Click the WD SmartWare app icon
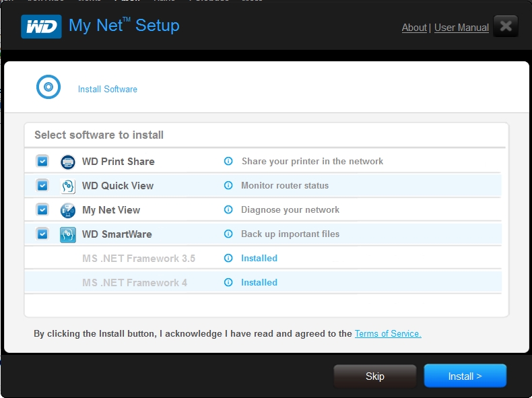Image resolution: width=532 pixels, height=398 pixels. point(68,234)
